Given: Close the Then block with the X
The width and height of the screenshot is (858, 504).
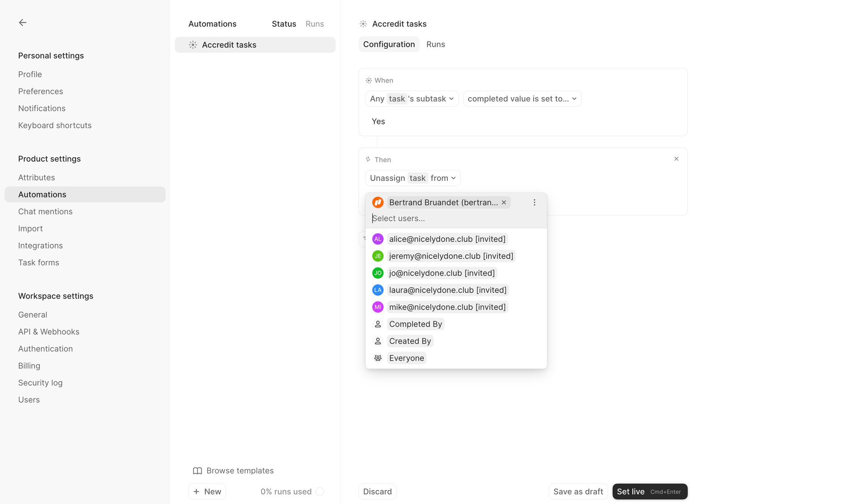Looking at the screenshot, I should (x=676, y=159).
